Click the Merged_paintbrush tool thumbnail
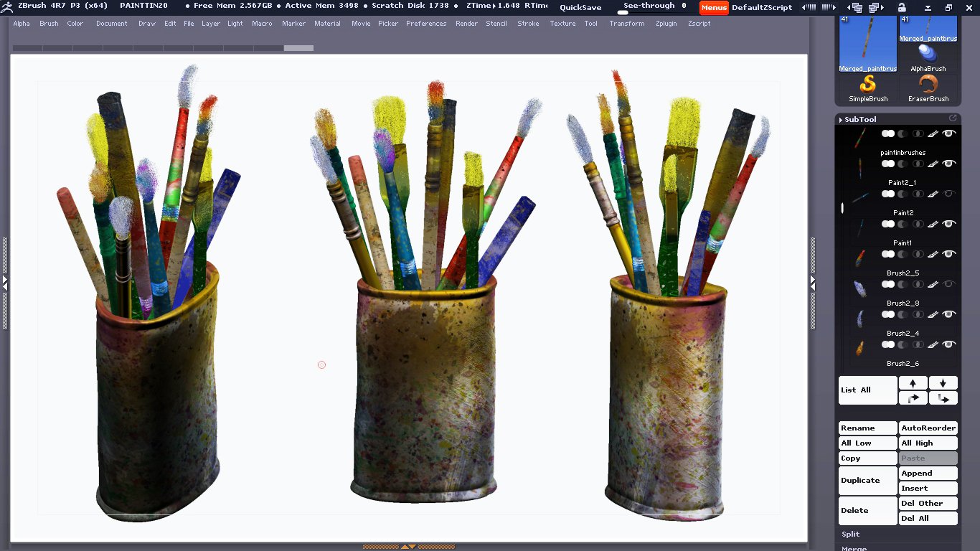The image size is (980, 551). tap(868, 43)
